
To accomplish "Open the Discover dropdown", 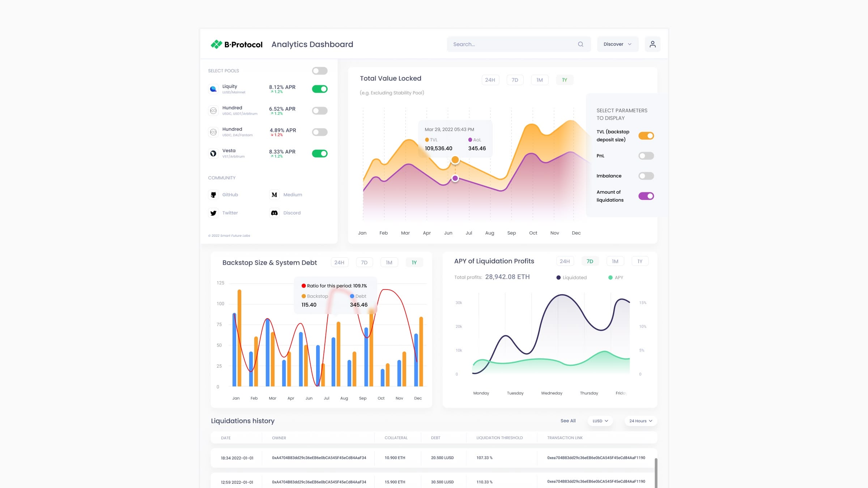I will coord(618,44).
